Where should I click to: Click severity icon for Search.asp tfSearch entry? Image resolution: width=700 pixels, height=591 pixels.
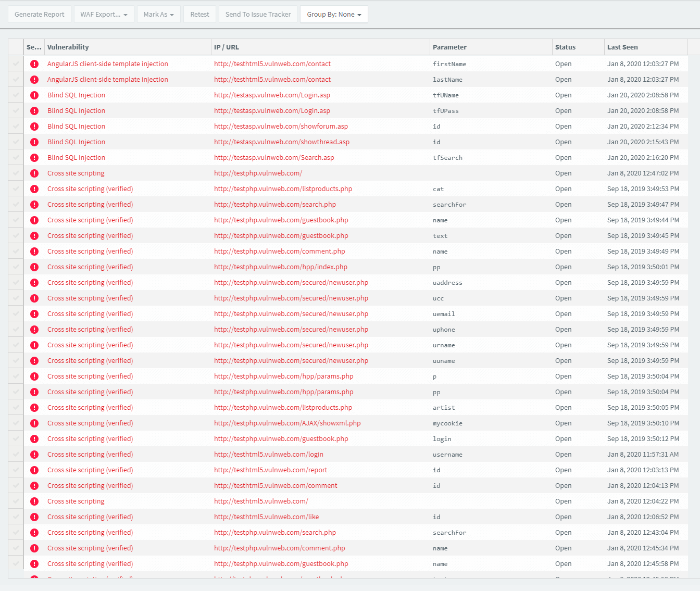pos(34,157)
